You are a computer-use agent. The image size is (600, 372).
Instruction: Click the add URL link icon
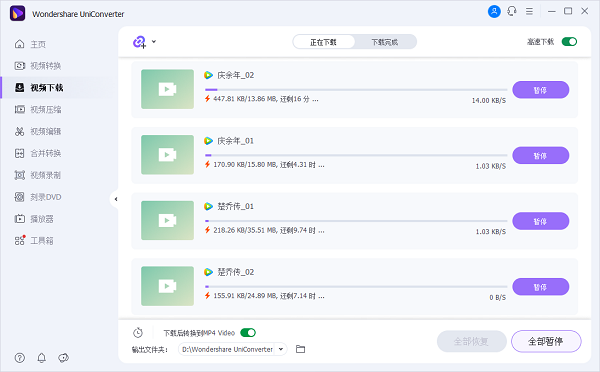[x=139, y=42]
